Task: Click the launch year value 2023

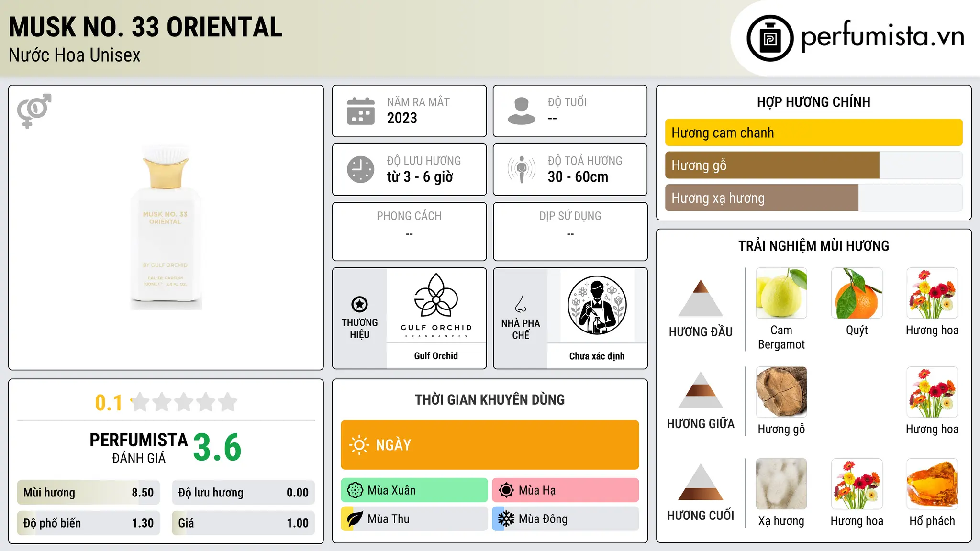Action: [x=402, y=118]
